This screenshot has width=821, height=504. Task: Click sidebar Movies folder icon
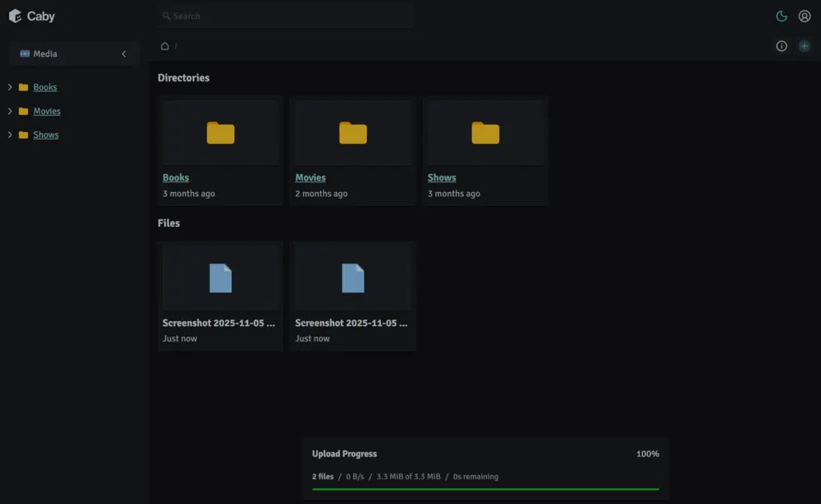pos(23,111)
